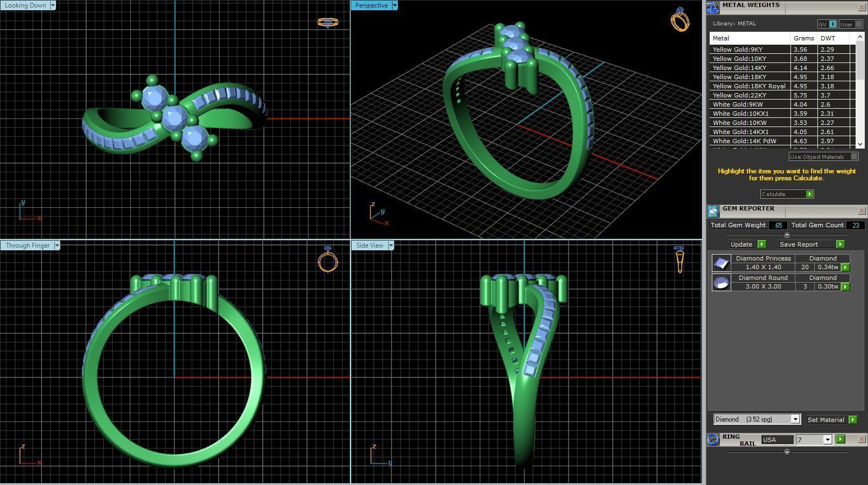Click green arrow beside Update
This screenshot has width=868, height=485.
tap(761, 244)
